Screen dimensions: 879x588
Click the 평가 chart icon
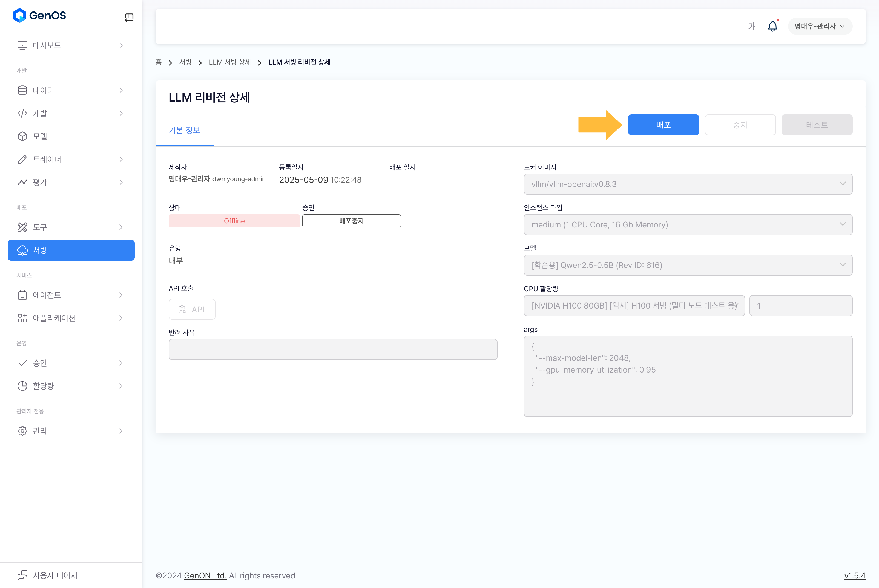point(22,182)
